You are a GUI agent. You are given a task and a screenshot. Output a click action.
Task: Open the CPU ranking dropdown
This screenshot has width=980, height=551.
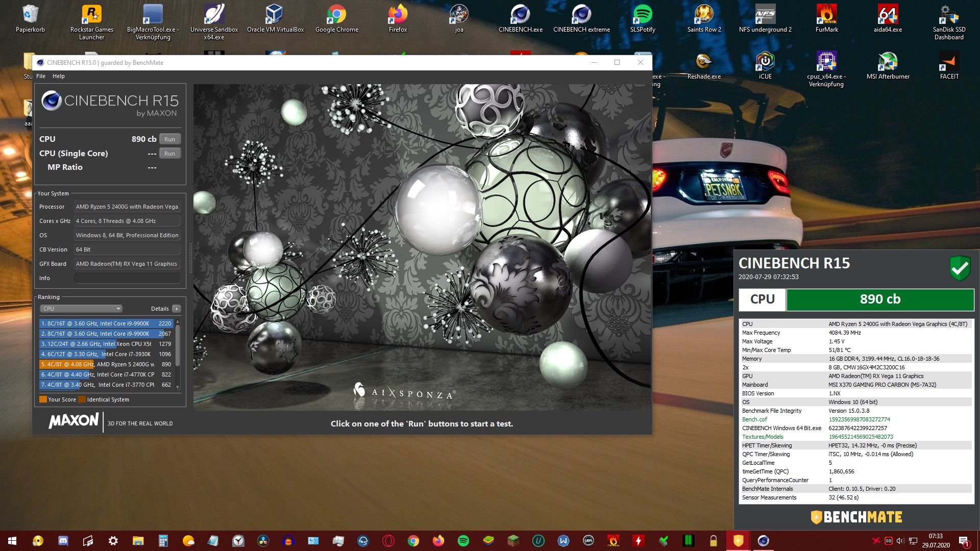(81, 309)
